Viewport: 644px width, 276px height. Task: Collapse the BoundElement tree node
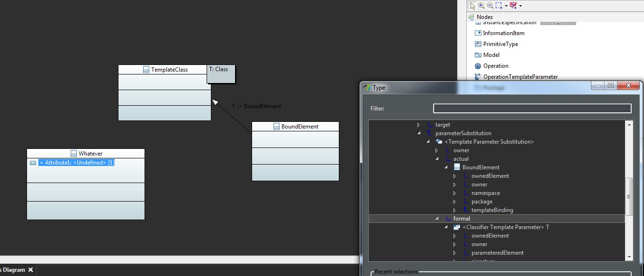point(445,167)
